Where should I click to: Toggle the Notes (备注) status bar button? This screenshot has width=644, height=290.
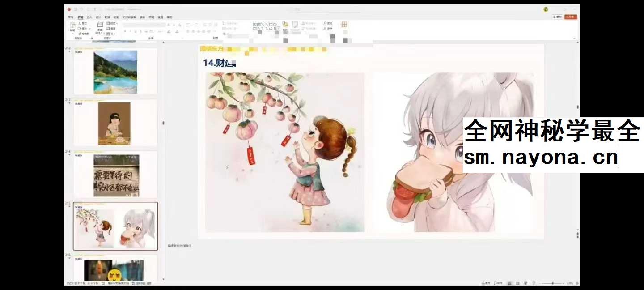coord(486,283)
